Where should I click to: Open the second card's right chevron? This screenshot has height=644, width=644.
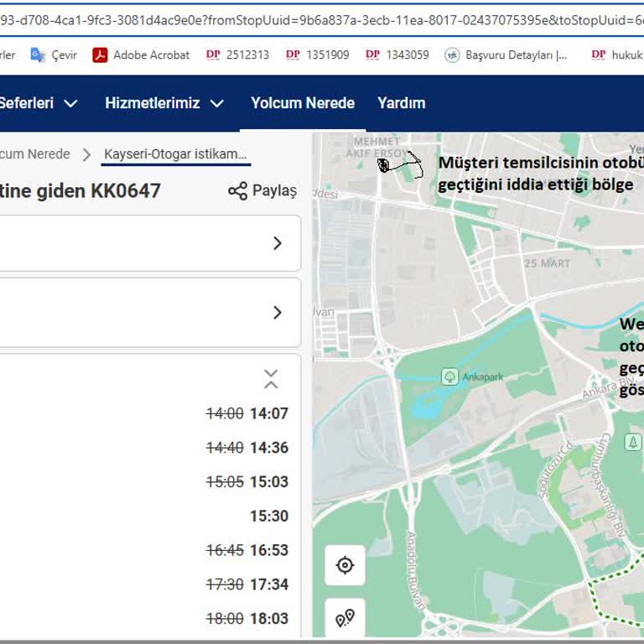[278, 313]
